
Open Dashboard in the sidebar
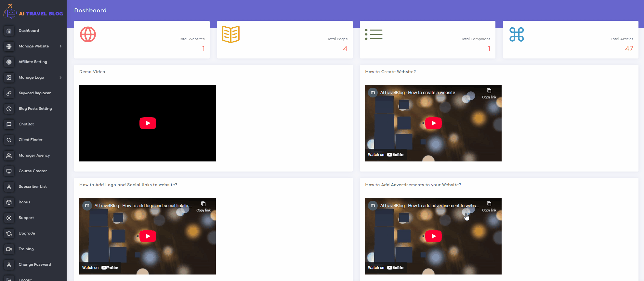29,31
